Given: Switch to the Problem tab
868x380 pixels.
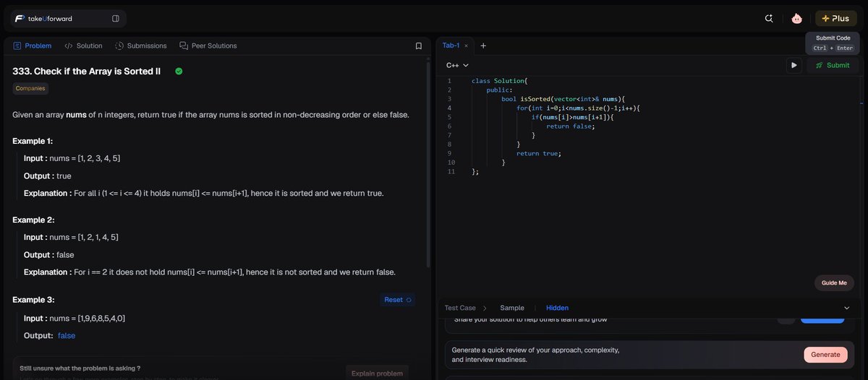Looking at the screenshot, I should [32, 46].
